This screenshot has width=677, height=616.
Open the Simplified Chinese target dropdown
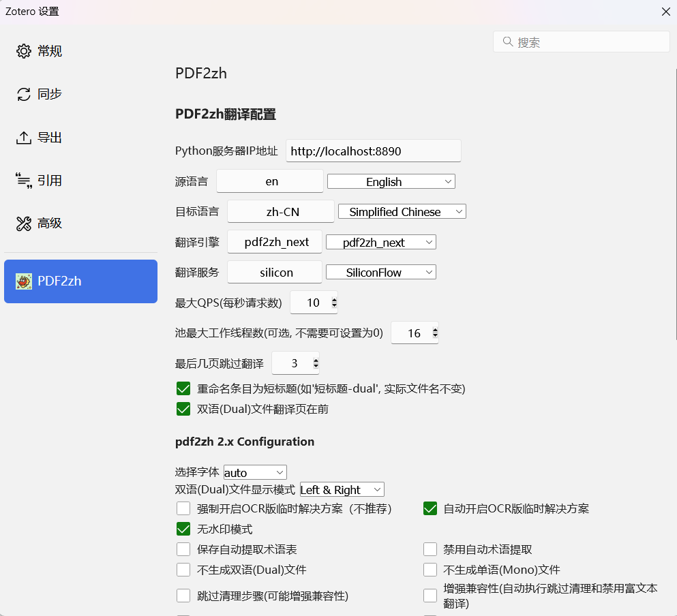(x=402, y=211)
